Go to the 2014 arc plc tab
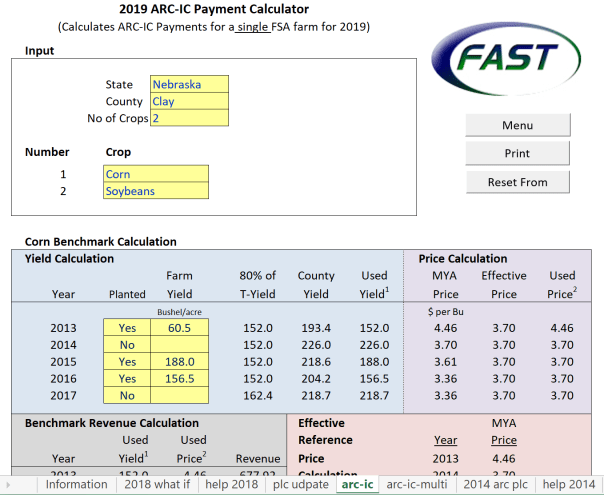Screen dimensions: 604x495 click(x=498, y=484)
